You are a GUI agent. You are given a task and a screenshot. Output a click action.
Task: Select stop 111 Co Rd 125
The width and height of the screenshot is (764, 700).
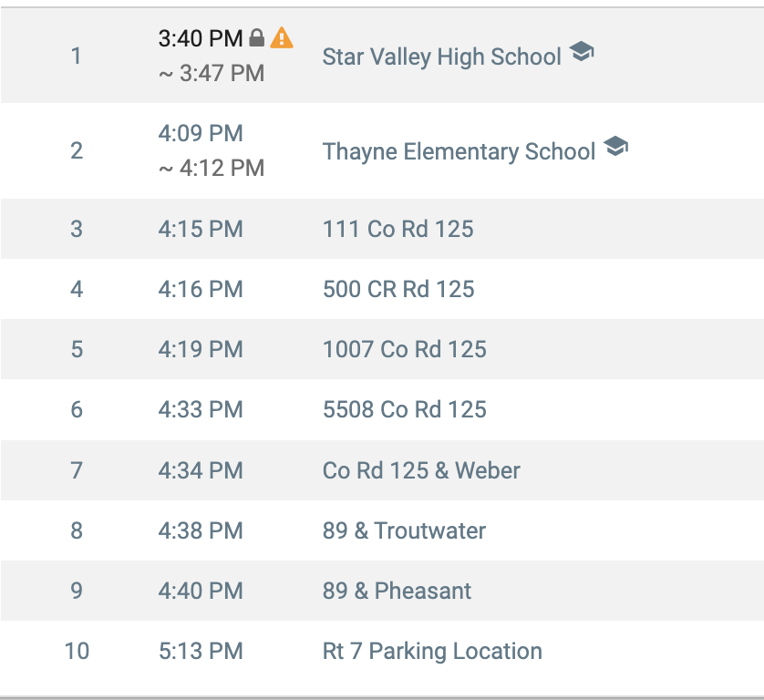[x=398, y=229]
